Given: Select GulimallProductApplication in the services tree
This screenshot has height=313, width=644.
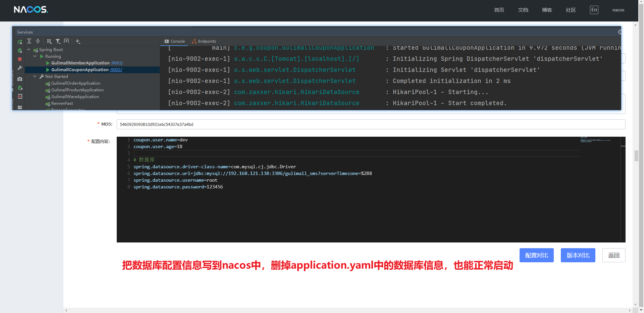Looking at the screenshot, I should coord(77,90).
